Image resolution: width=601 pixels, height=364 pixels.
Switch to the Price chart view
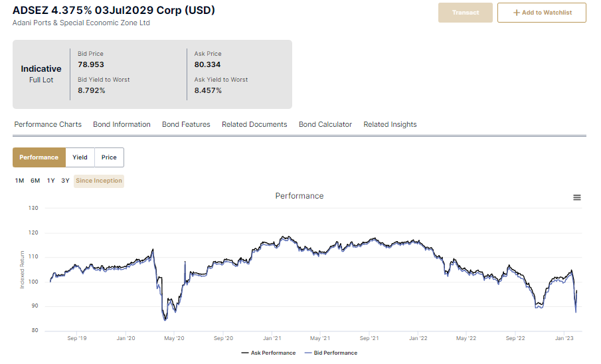click(109, 157)
